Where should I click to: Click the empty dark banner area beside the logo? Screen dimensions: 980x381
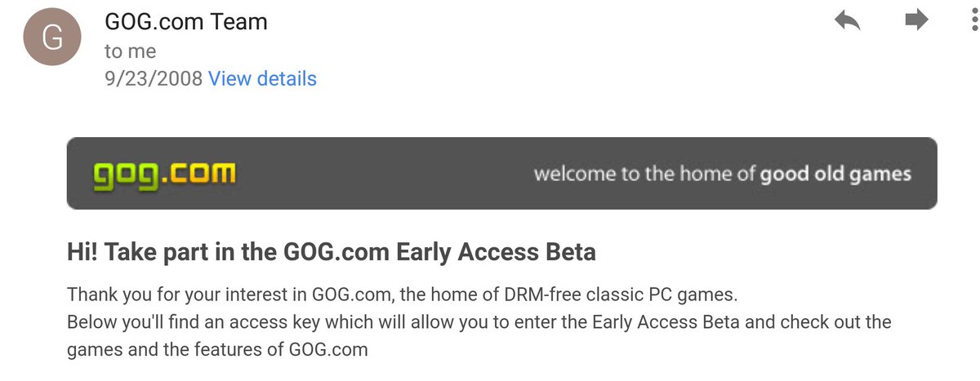(x=384, y=174)
